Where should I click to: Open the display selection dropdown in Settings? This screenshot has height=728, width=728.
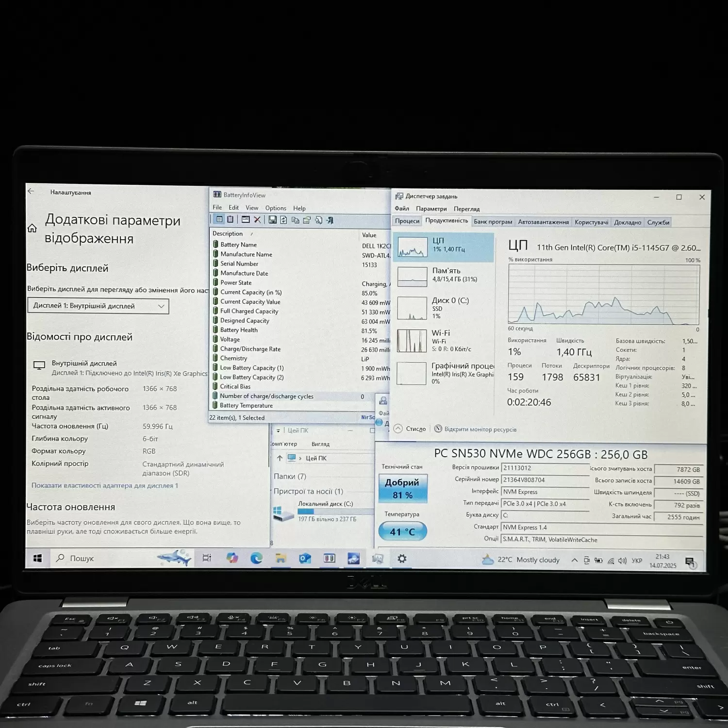click(98, 306)
